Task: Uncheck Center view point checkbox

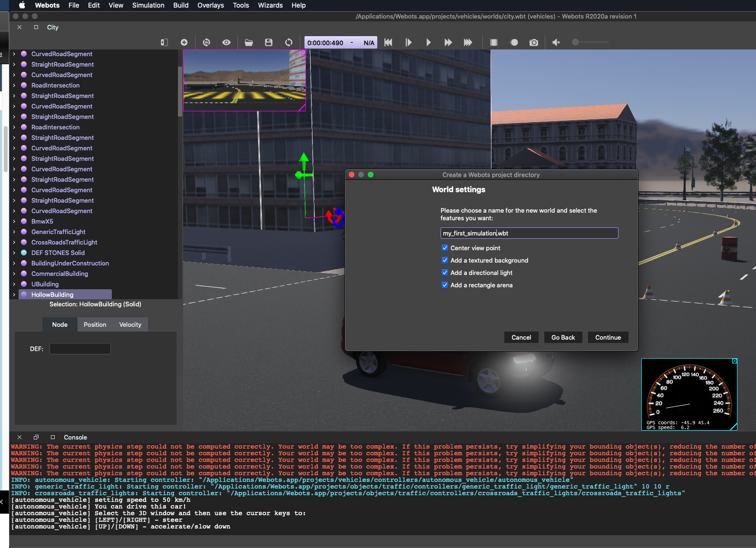Action: (445, 248)
